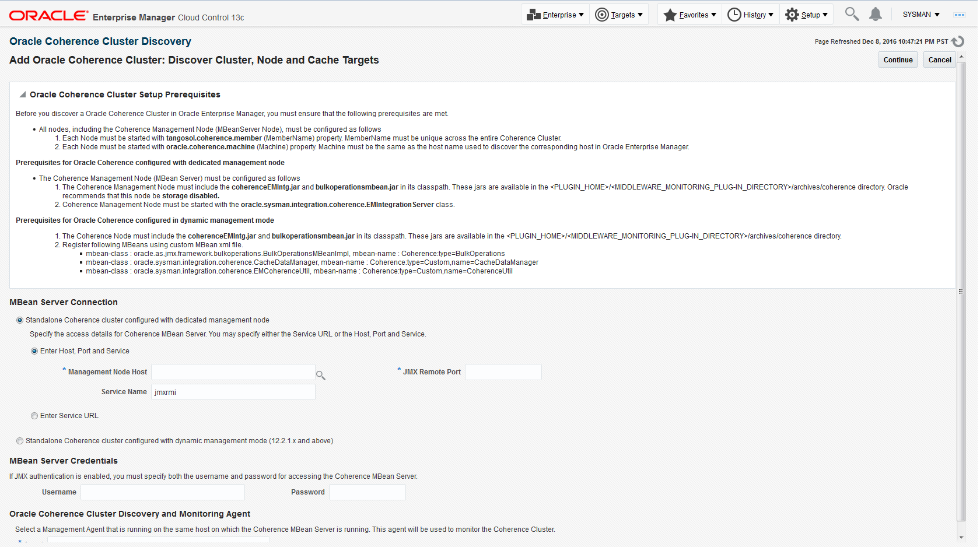This screenshot has width=980, height=547.
Task: Click the Continue button
Action: coord(898,59)
